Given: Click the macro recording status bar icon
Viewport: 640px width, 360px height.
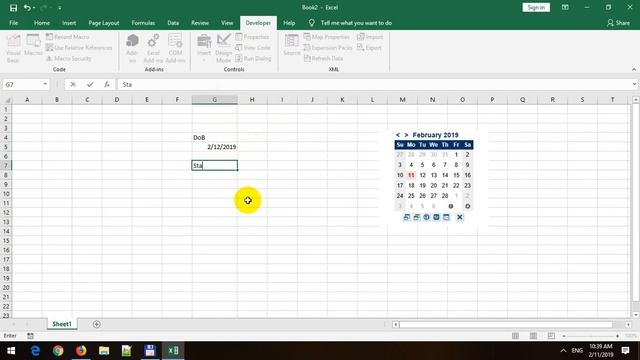Looking at the screenshot, I should pos(30,336).
